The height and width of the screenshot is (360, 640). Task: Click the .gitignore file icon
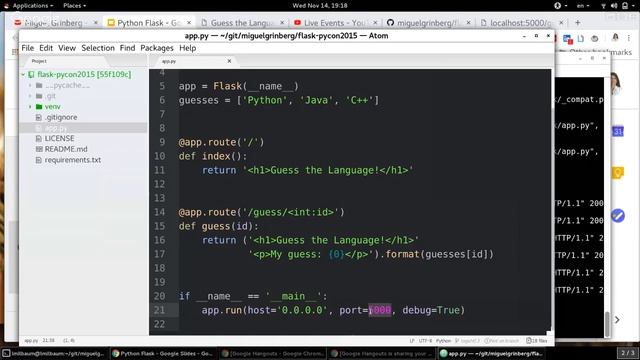[39, 117]
